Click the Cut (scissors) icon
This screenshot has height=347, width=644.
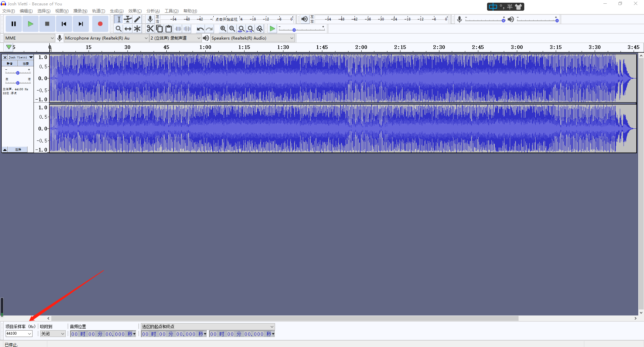(150, 29)
